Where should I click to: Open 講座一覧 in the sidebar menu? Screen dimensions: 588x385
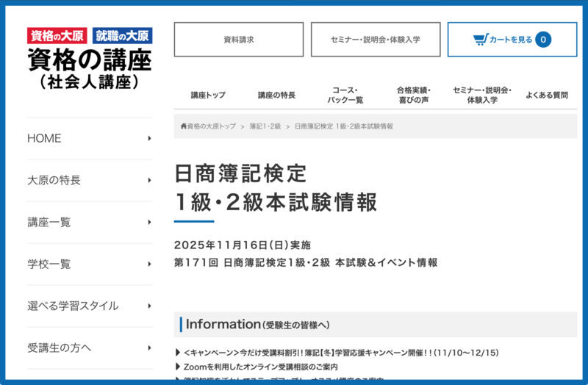point(90,223)
